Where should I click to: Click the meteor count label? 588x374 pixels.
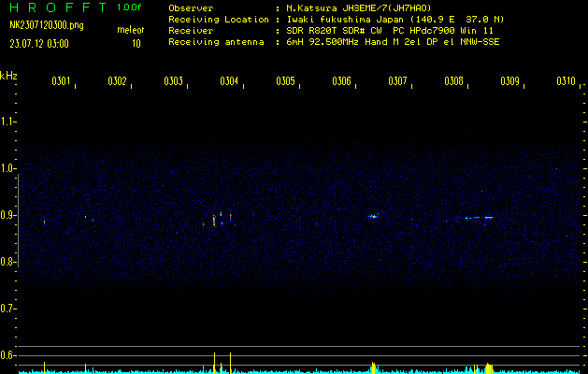pyautogui.click(x=129, y=31)
